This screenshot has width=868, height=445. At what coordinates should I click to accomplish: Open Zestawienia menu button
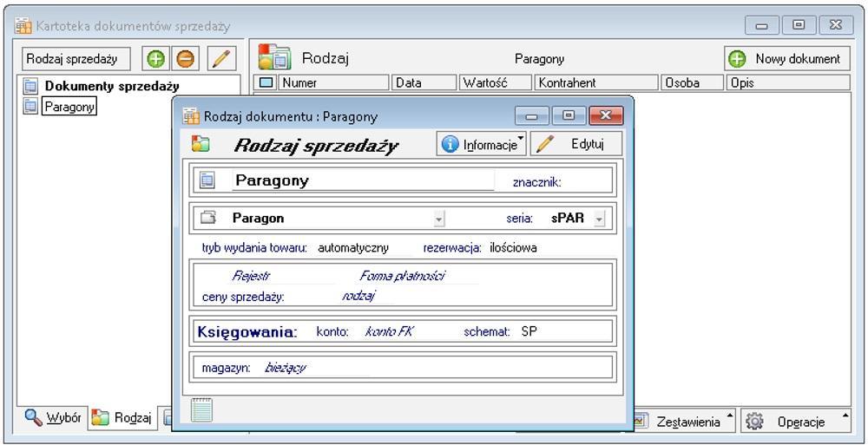pyautogui.click(x=684, y=422)
